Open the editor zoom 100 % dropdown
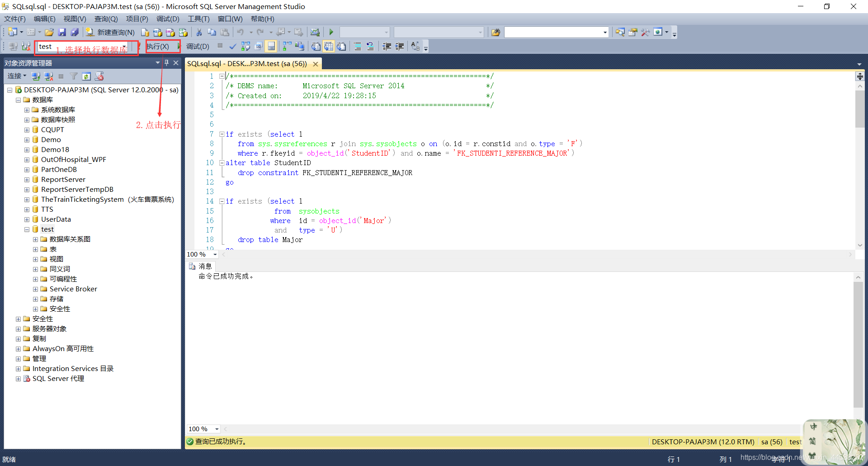Viewport: 868px width, 466px height. [x=215, y=254]
